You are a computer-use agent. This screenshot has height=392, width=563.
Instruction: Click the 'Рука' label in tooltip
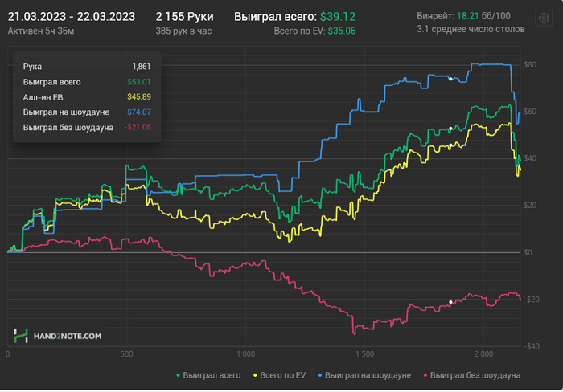pyautogui.click(x=32, y=67)
